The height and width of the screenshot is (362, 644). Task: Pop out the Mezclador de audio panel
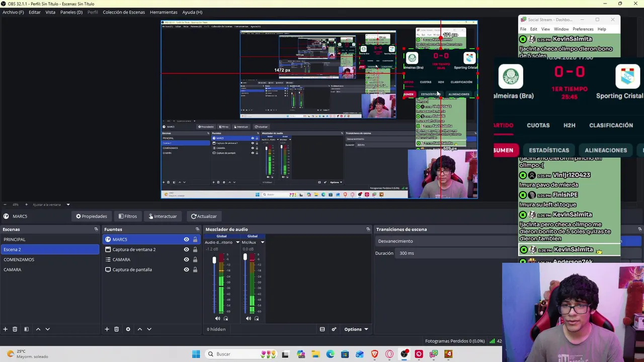pyautogui.click(x=368, y=229)
